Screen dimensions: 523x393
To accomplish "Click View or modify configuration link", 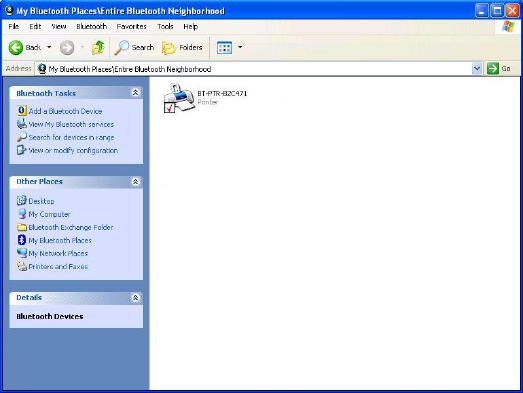I will click(x=73, y=150).
